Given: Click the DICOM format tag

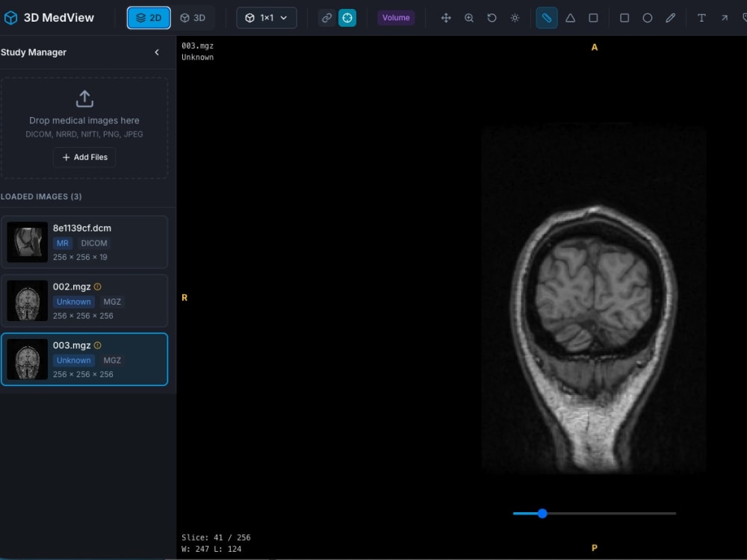Looking at the screenshot, I should coord(94,243).
